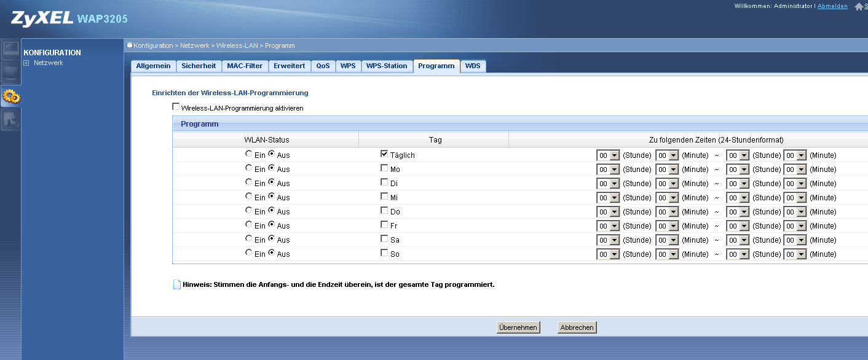Click the Tag column header

[x=435, y=140]
